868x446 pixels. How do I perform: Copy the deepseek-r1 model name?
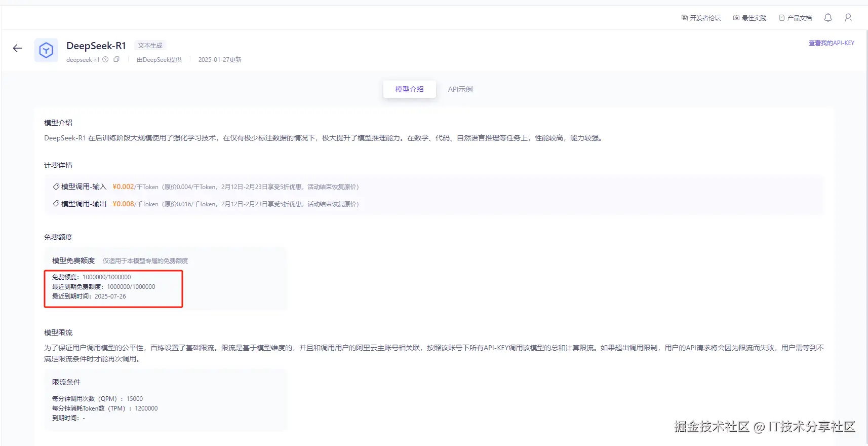[116, 59]
